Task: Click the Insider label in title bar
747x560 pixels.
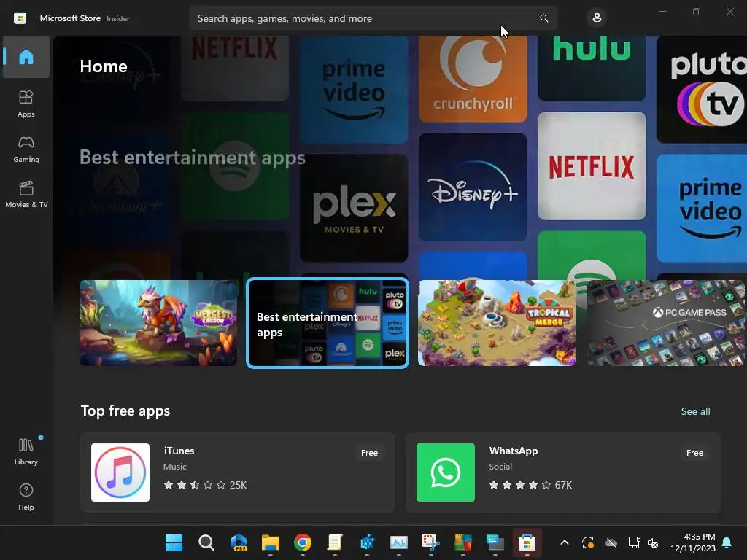Action: 117,18
